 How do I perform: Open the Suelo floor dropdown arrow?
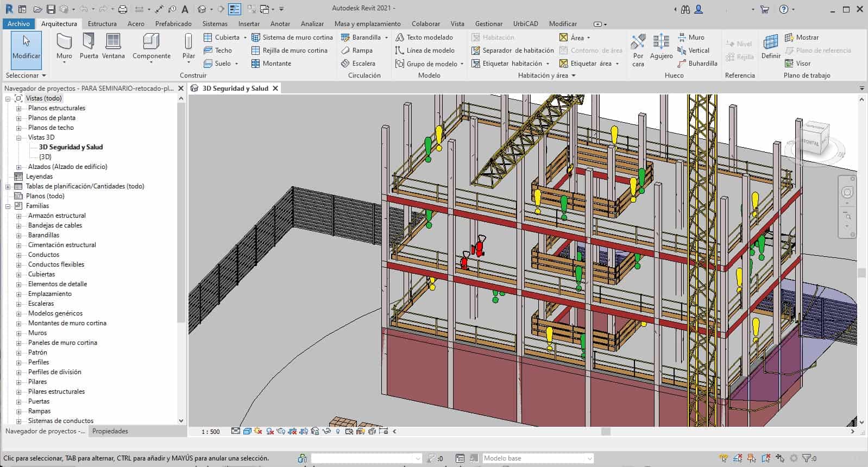point(237,64)
